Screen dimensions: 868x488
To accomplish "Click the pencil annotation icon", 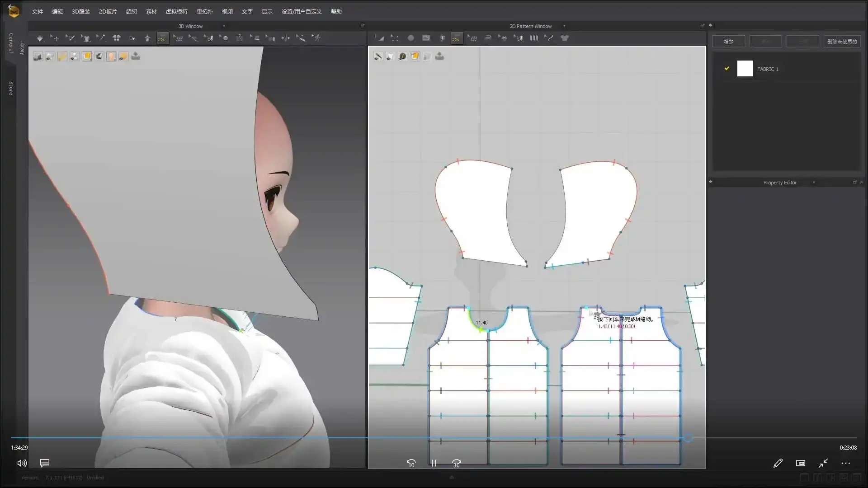I will [x=778, y=463].
